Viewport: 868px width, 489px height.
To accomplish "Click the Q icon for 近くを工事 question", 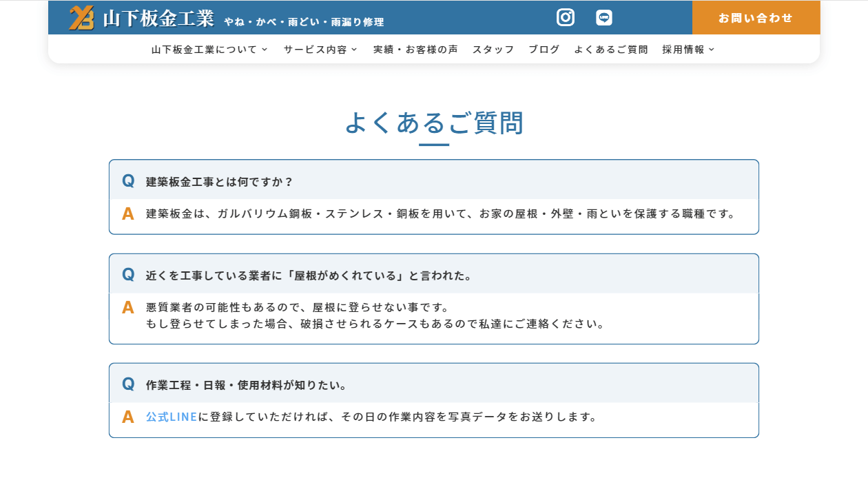I will (128, 275).
